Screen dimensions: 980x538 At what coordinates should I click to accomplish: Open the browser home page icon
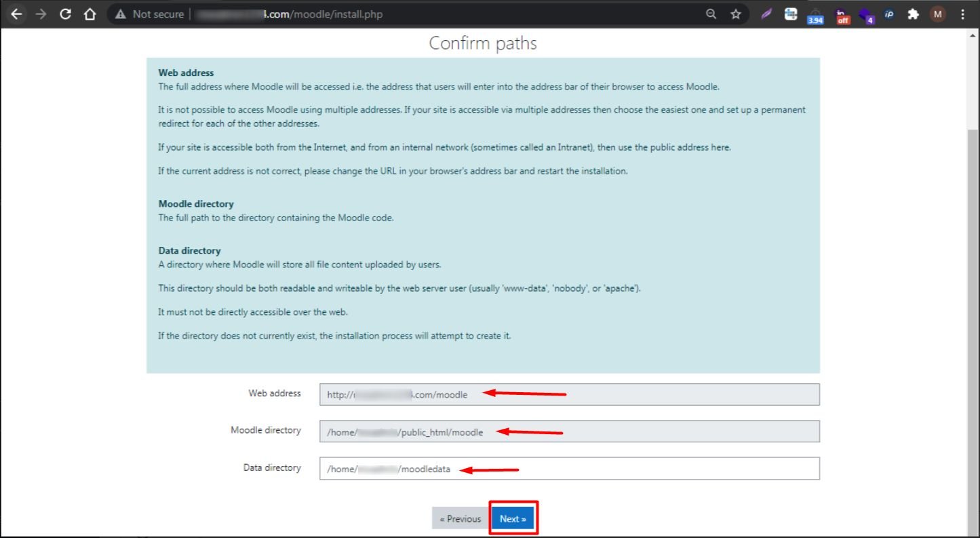pyautogui.click(x=90, y=14)
